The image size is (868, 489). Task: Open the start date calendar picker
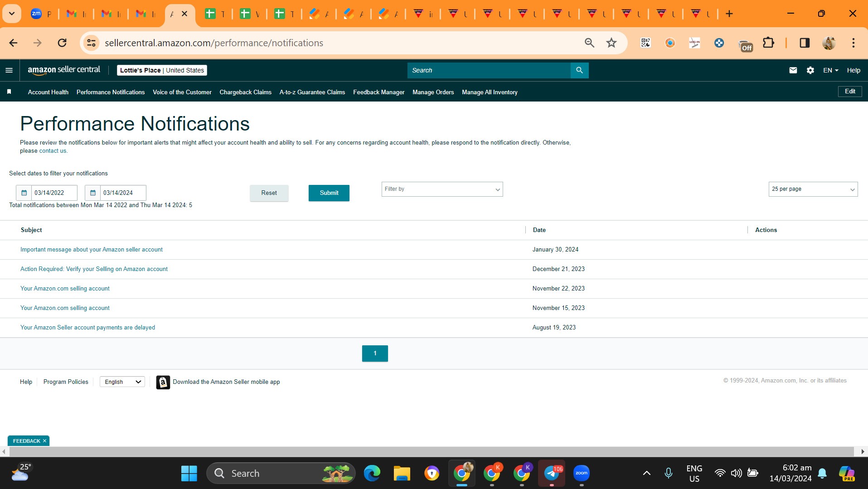coord(24,193)
